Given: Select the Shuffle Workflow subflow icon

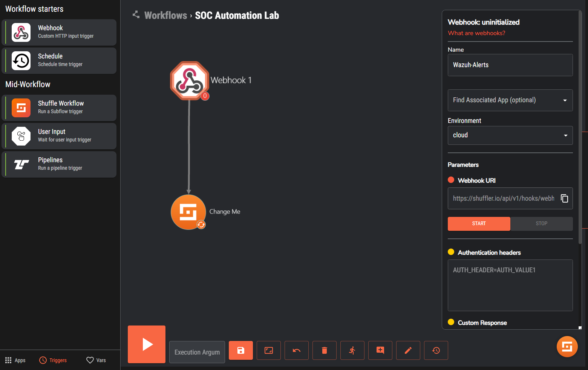Looking at the screenshot, I should (21, 108).
